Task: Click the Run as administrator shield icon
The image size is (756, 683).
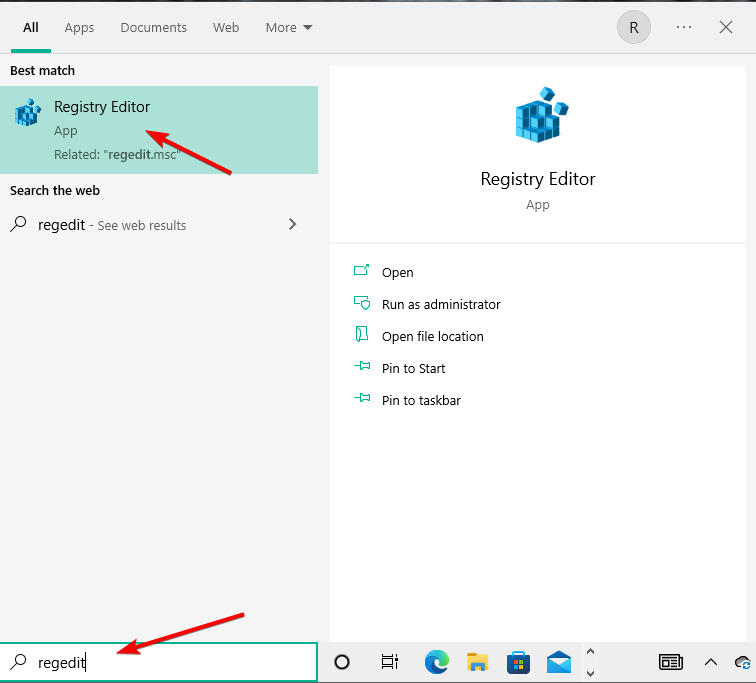Action: point(362,303)
